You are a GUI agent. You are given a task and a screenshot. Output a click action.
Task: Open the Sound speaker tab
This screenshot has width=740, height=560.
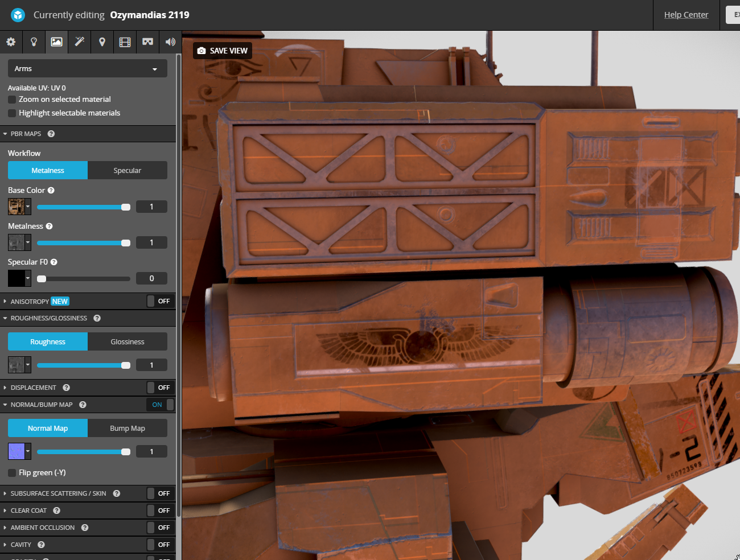tap(170, 42)
